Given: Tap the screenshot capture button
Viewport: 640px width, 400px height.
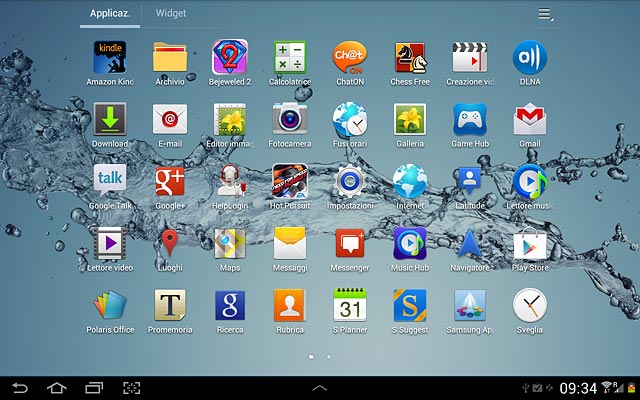Looking at the screenshot, I should pyautogui.click(x=131, y=387).
